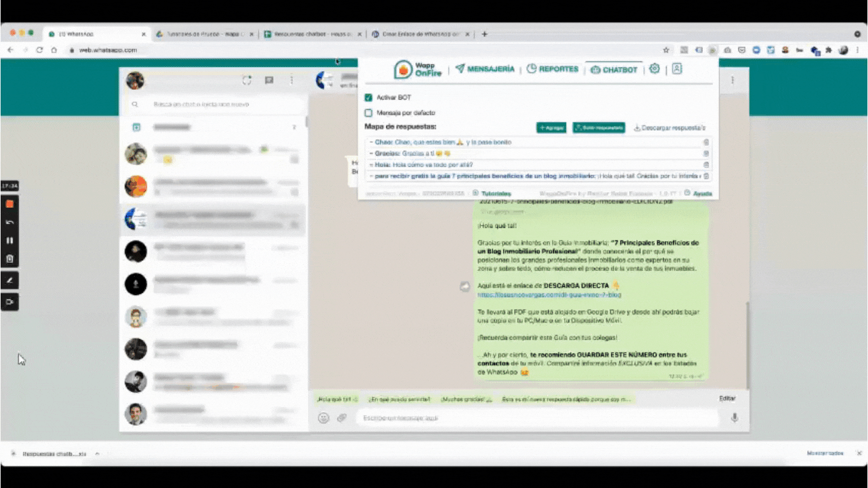Click Editar for quick replies
The image size is (868, 488).
[727, 398]
